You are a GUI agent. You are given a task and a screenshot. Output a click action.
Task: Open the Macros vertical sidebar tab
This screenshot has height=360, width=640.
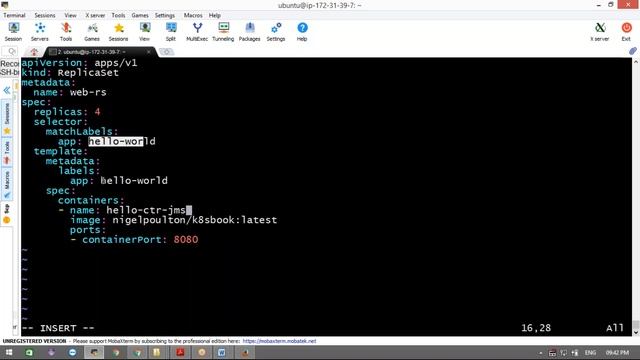[7, 184]
